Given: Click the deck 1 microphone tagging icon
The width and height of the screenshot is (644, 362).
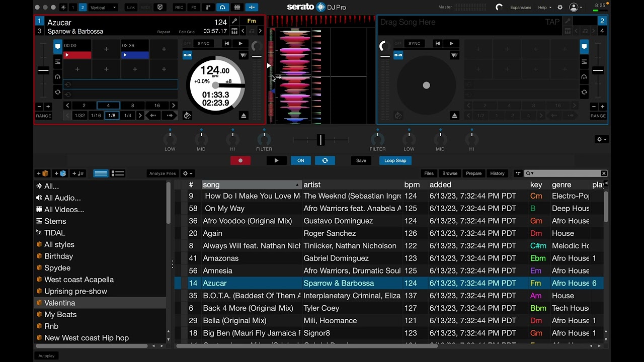Looking at the screenshot, I should (234, 22).
